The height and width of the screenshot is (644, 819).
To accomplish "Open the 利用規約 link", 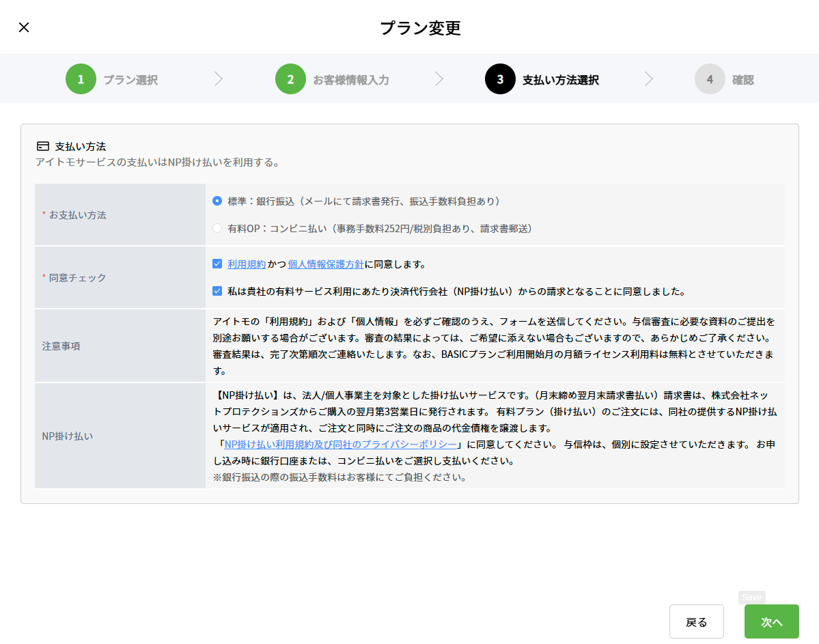I will (246, 264).
